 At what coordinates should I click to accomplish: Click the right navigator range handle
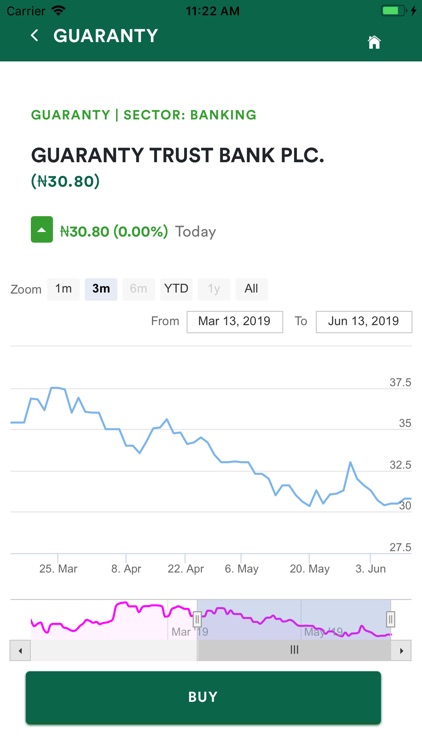(x=390, y=619)
